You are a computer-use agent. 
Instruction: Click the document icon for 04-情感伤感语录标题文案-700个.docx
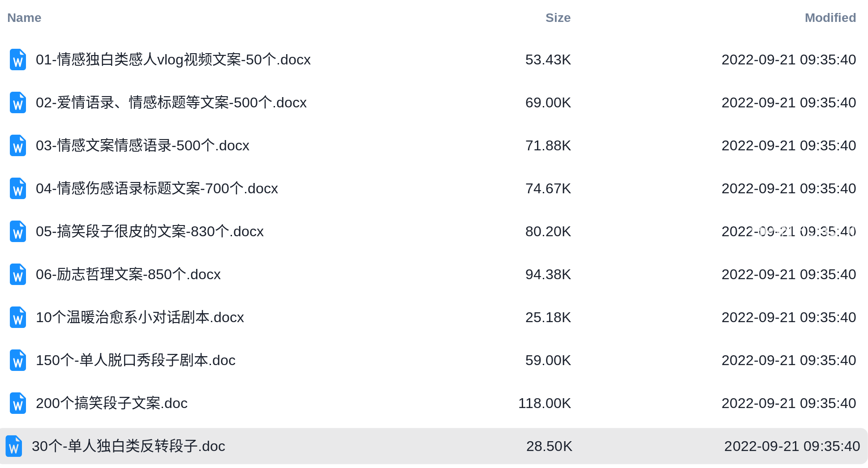18,188
